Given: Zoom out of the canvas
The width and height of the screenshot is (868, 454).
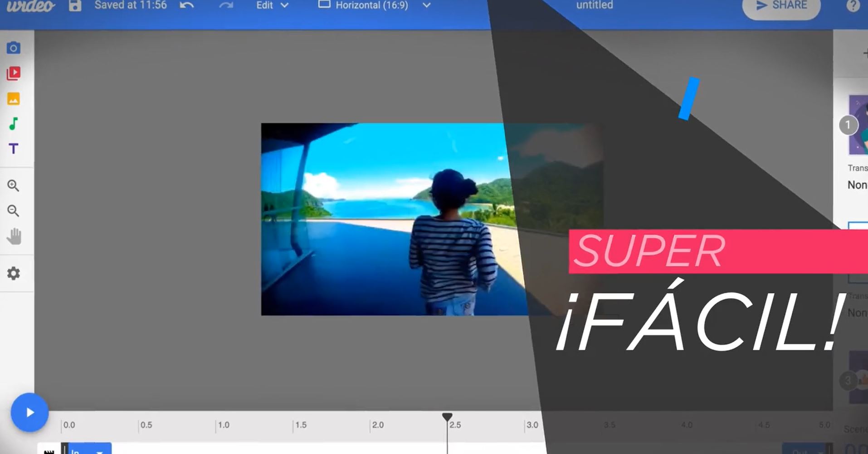Looking at the screenshot, I should (x=14, y=210).
